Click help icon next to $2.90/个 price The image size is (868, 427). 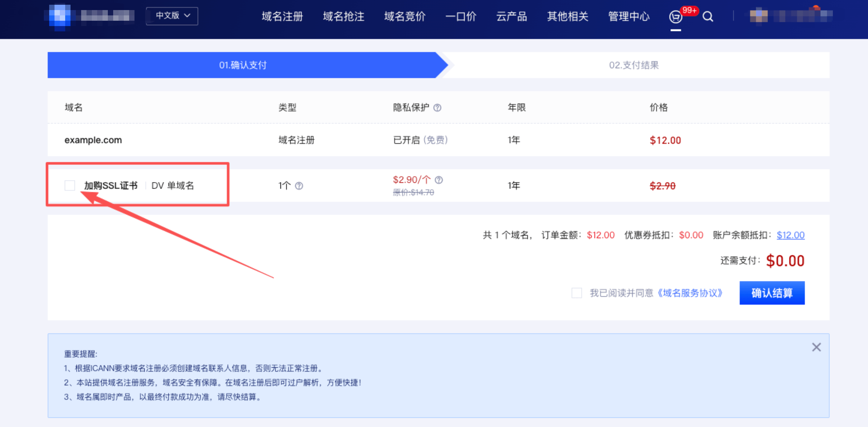pyautogui.click(x=439, y=180)
